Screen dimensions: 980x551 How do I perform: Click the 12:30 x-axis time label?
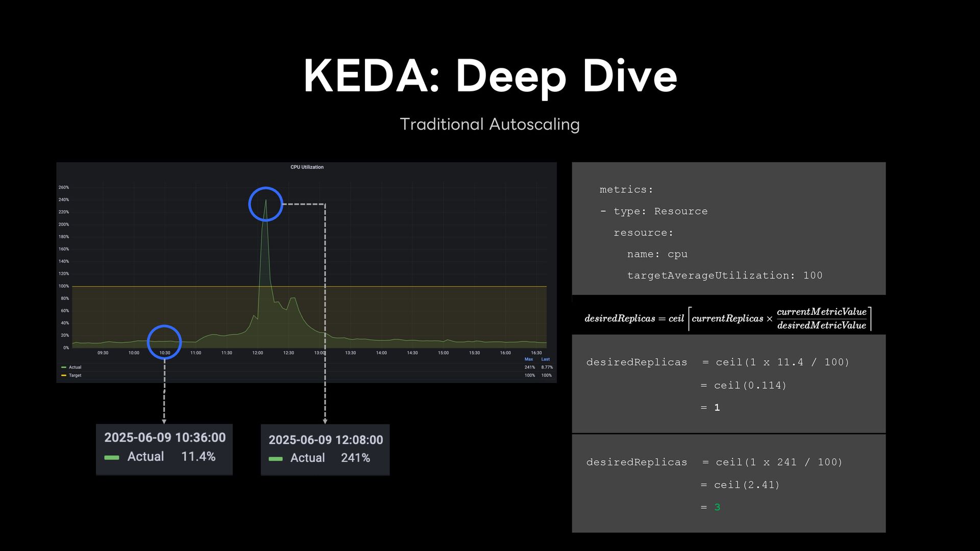click(288, 353)
